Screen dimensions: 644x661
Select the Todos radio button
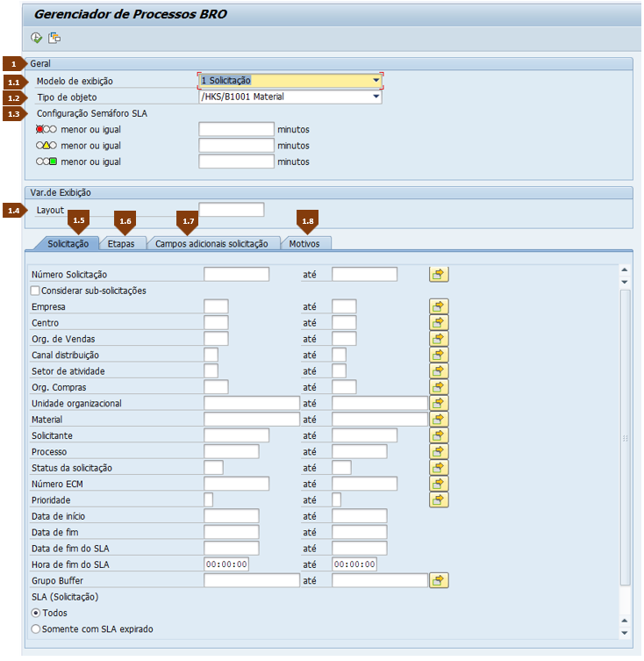tap(36, 613)
